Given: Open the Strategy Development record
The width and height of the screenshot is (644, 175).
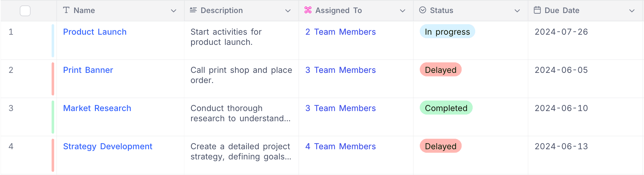Looking at the screenshot, I should (x=108, y=146).
